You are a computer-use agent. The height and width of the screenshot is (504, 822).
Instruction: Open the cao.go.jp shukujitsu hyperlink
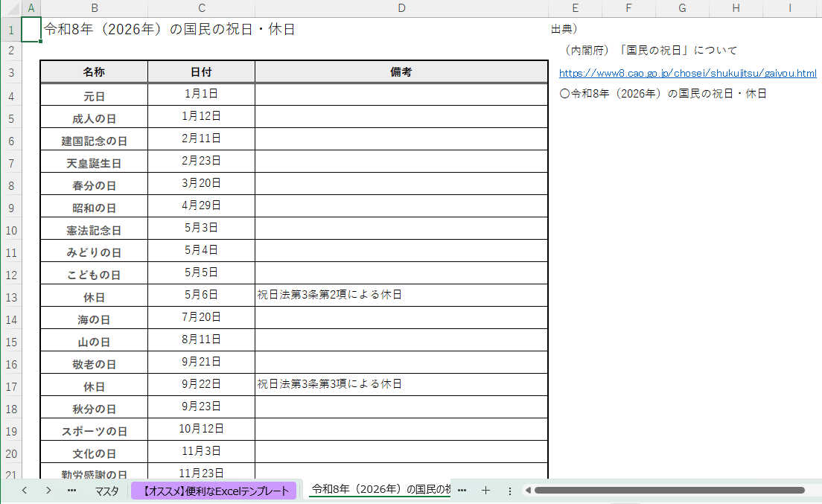tap(687, 73)
